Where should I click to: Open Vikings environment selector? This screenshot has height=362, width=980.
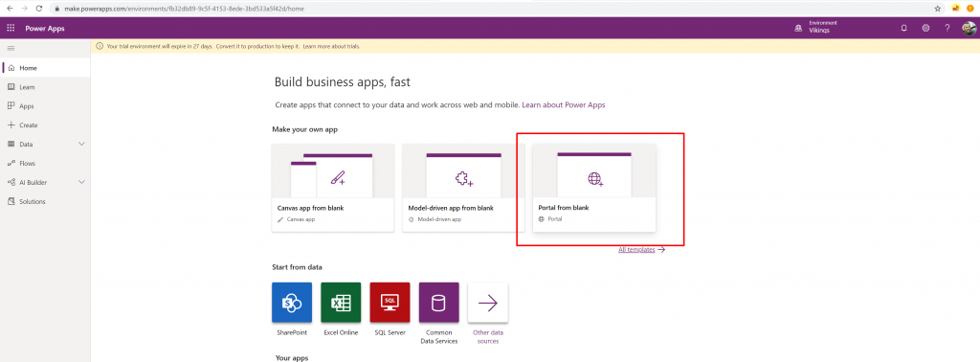[819, 31]
